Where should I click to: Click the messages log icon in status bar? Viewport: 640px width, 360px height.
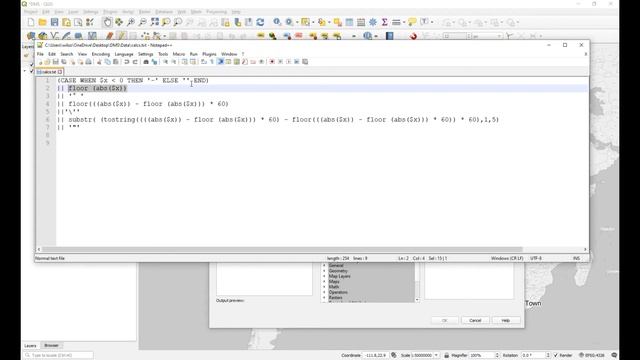[614, 355]
